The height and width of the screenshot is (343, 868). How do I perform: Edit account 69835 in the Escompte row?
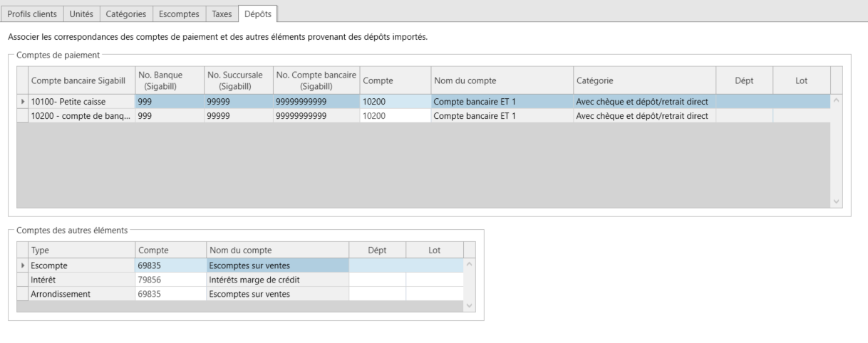[x=170, y=266]
